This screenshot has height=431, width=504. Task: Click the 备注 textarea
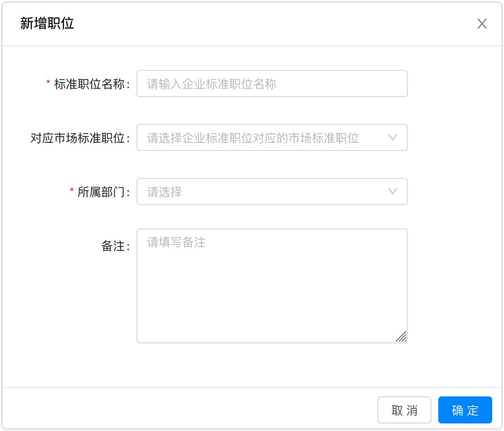(x=272, y=286)
